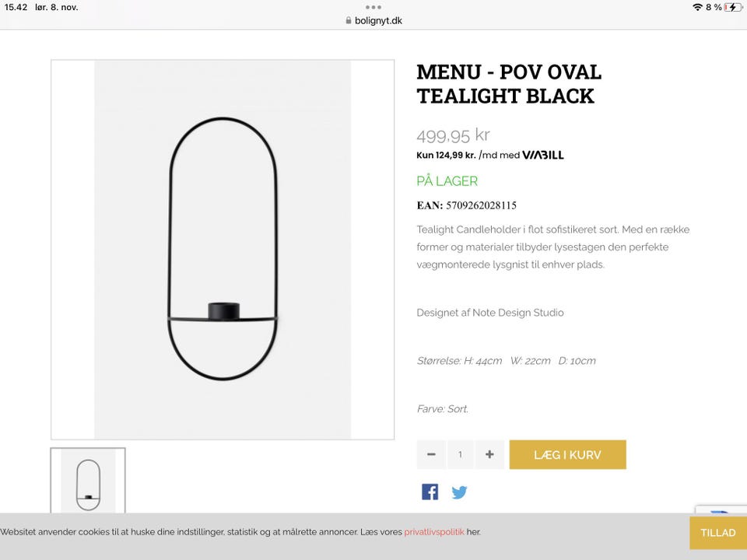Tap the padlock icon beside bolignyt.dk
The width and height of the screenshot is (747, 560).
pos(349,21)
